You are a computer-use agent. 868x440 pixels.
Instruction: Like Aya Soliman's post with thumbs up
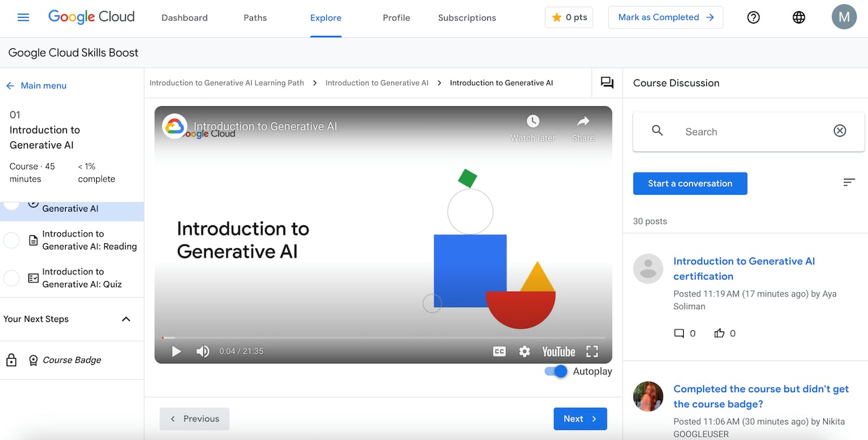719,333
